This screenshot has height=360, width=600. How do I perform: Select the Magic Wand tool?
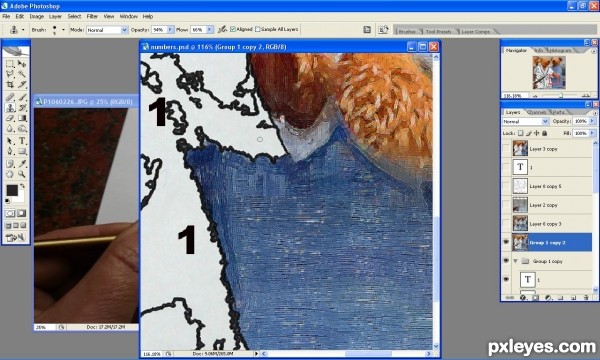click(22, 74)
